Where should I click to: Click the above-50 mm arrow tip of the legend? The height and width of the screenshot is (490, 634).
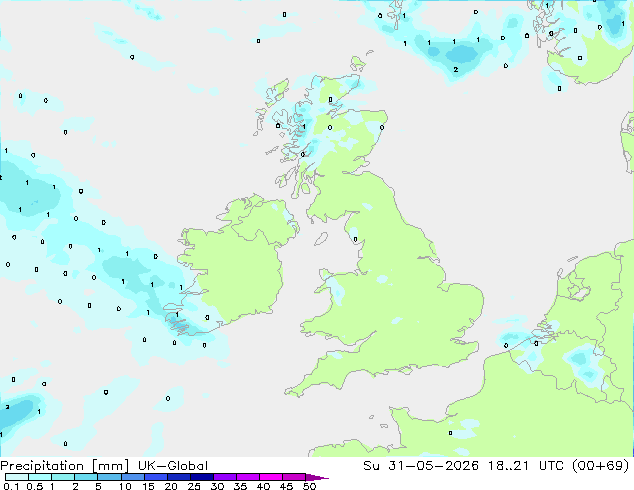coord(317,478)
